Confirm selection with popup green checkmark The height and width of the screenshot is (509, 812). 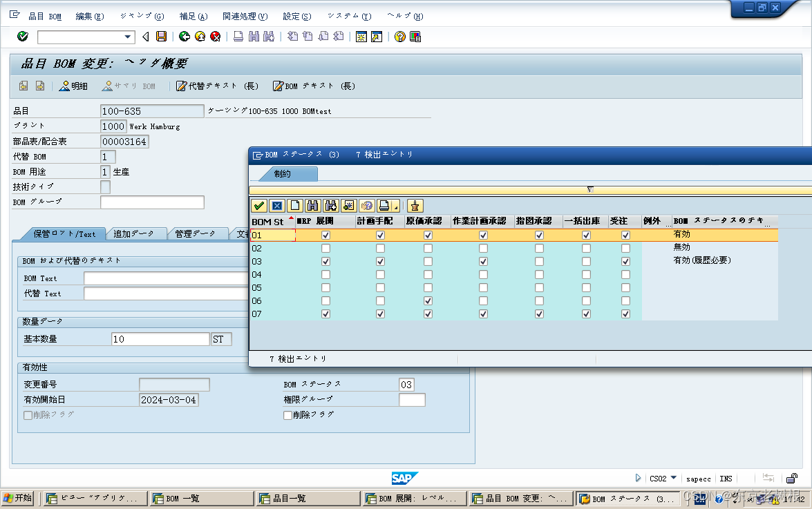pyautogui.click(x=259, y=206)
